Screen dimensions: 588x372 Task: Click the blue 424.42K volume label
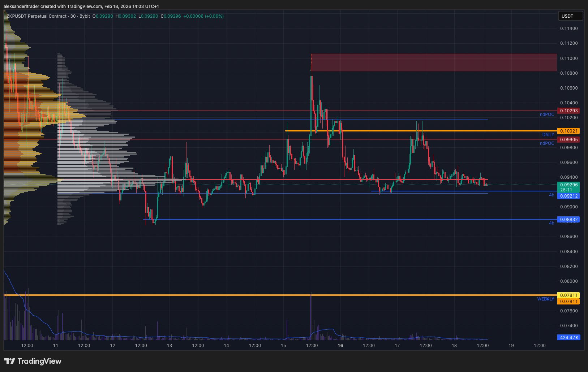[x=568, y=338]
